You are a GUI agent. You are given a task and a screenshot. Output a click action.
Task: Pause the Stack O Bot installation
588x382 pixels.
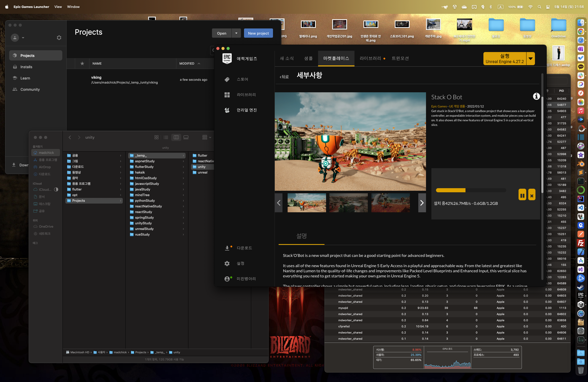(x=522, y=195)
